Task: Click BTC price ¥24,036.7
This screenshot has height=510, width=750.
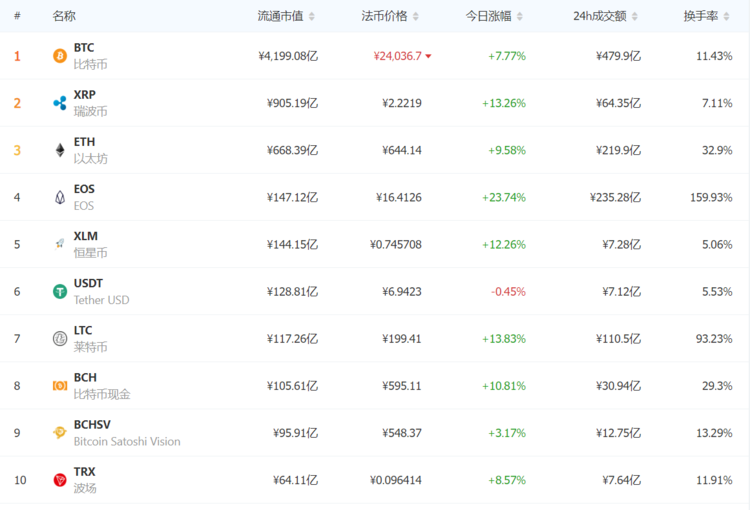Action: click(397, 56)
